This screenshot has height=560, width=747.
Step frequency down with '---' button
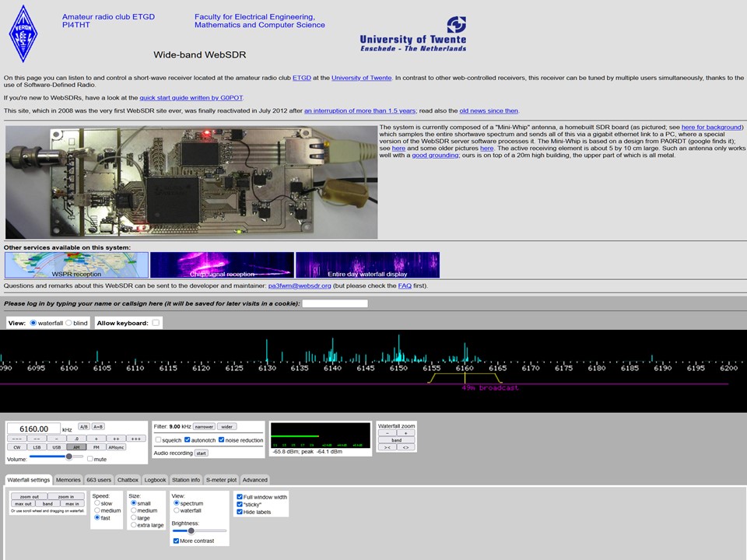tap(16, 439)
